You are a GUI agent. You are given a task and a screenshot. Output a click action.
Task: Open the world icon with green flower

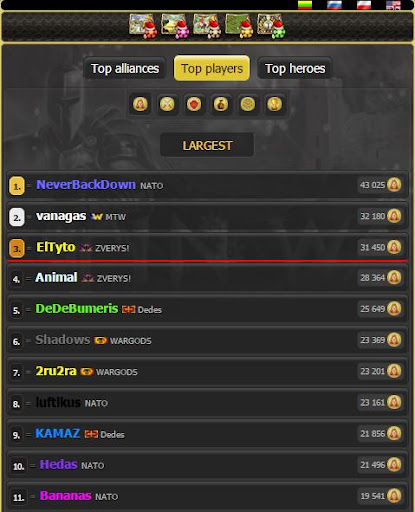pyautogui.click(x=271, y=26)
